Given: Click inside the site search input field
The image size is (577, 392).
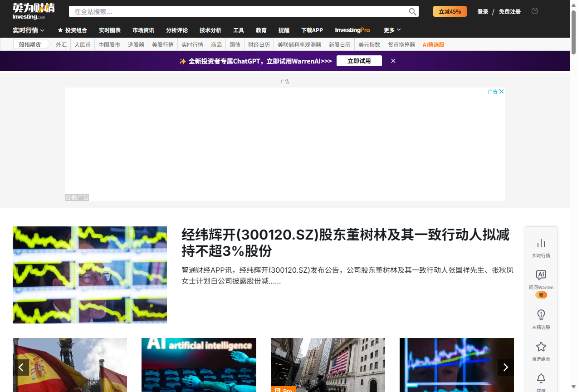Looking at the screenshot, I should pyautogui.click(x=227, y=11).
